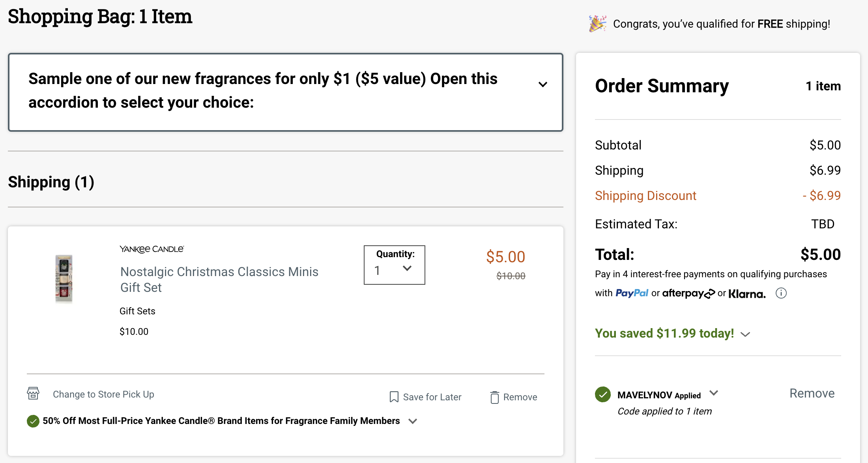Expand the MAVELYNOV Applied code details
This screenshot has height=463, width=868.
point(713,393)
